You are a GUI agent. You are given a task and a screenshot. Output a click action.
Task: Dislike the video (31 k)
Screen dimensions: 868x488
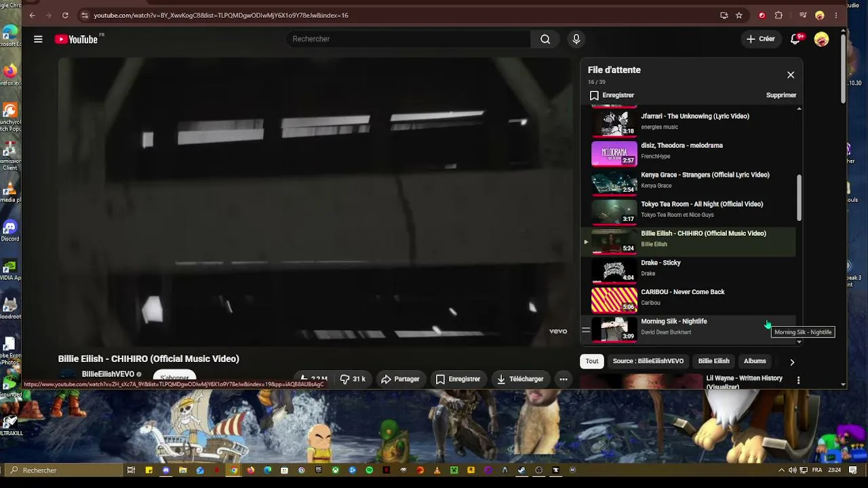click(353, 380)
